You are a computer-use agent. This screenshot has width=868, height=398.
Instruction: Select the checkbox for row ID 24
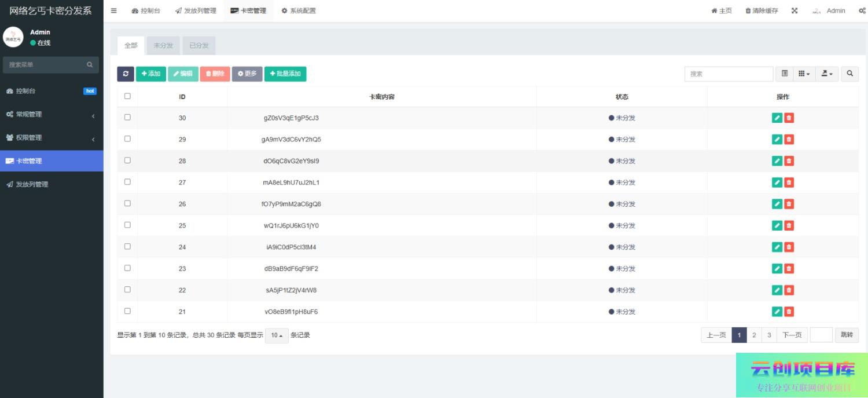coord(127,247)
